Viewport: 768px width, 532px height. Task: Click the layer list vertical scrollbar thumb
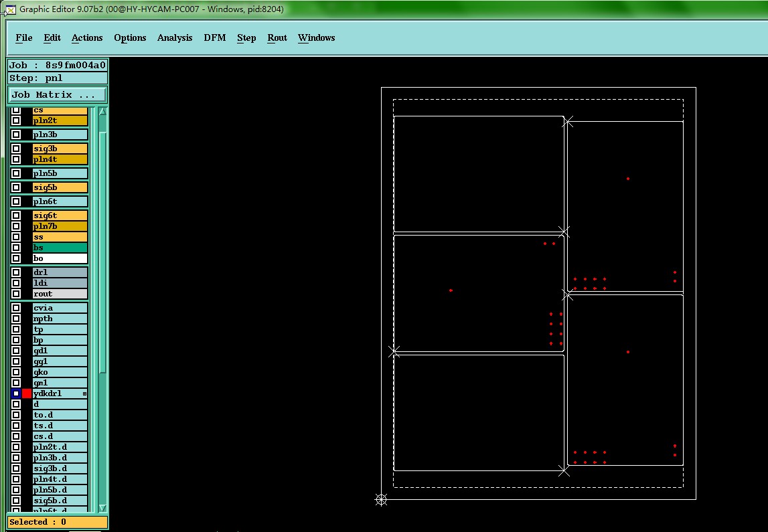[102, 252]
